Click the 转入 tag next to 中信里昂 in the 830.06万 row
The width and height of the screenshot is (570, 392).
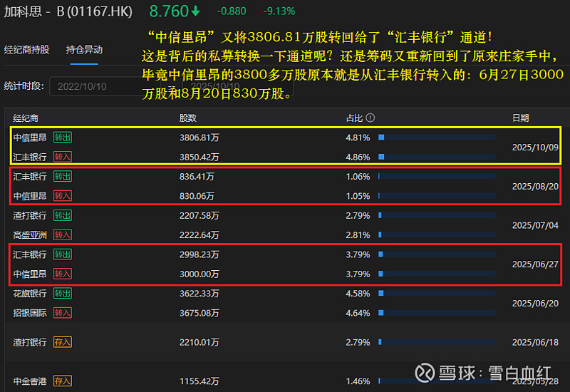pyautogui.click(x=63, y=195)
